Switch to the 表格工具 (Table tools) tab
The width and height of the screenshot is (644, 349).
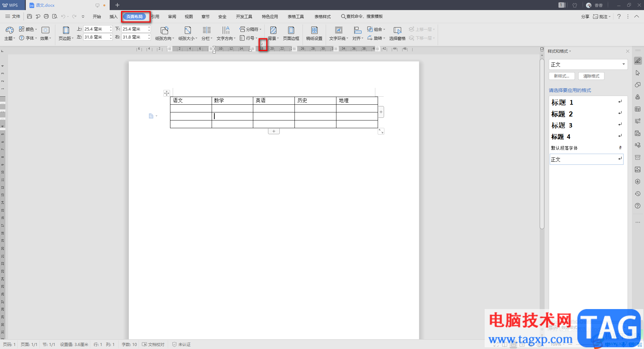point(296,16)
